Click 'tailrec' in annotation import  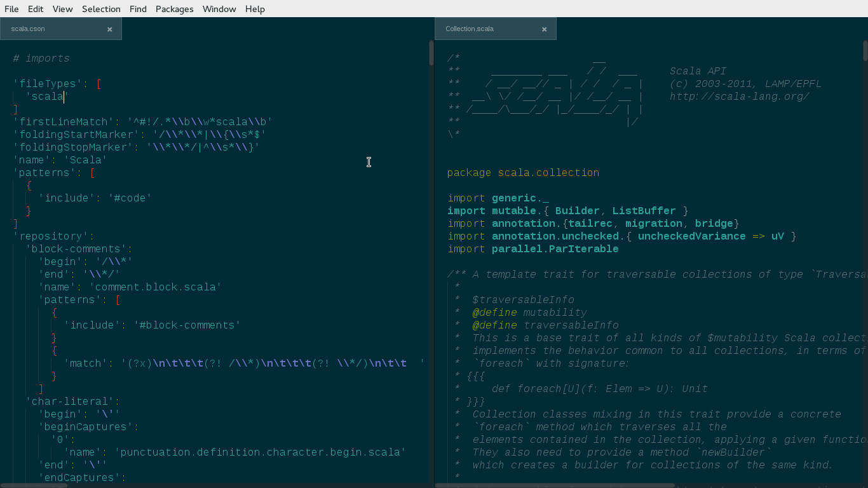click(590, 223)
